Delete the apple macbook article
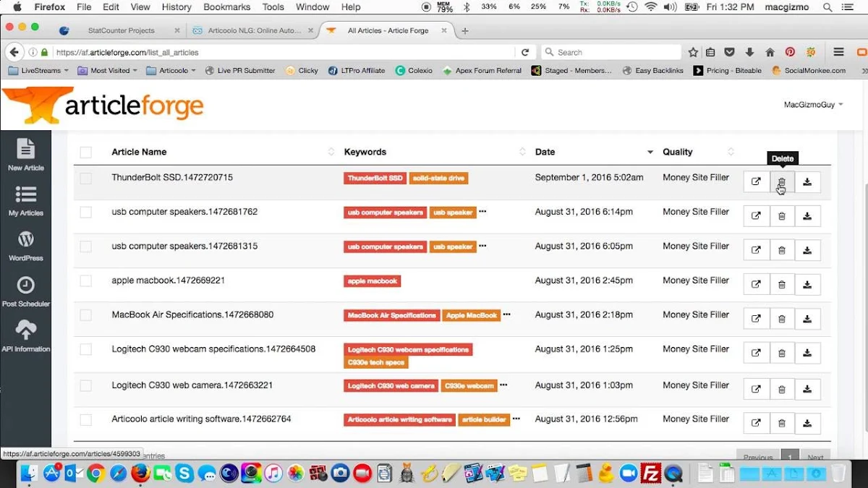 coord(782,285)
